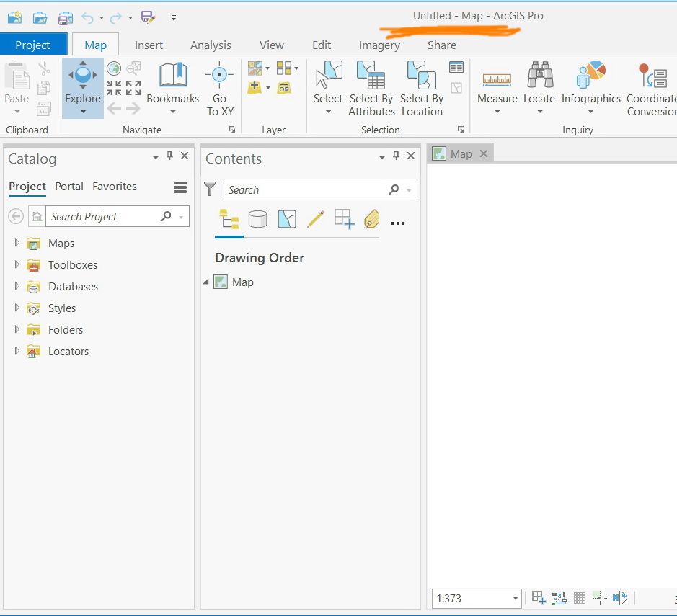
Task: Select List By Drawing Order view
Action: (x=229, y=219)
